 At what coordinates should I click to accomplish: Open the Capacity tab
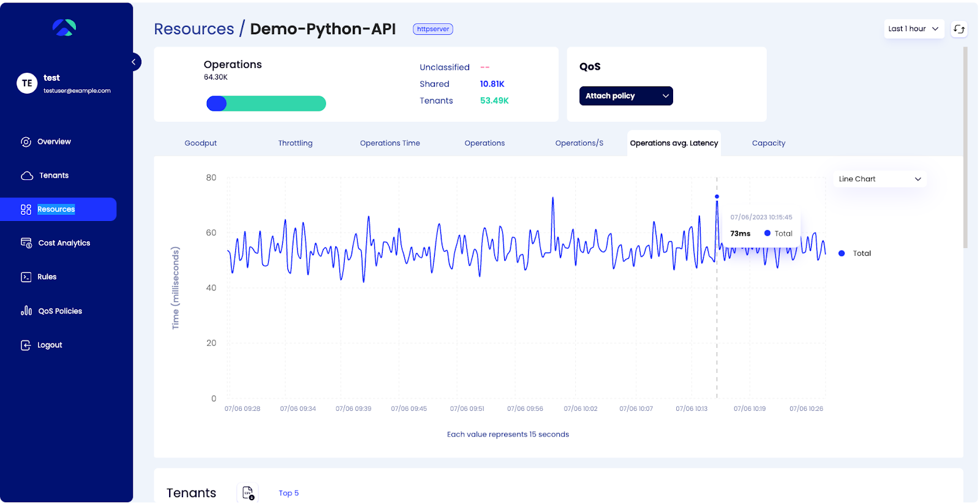(768, 143)
